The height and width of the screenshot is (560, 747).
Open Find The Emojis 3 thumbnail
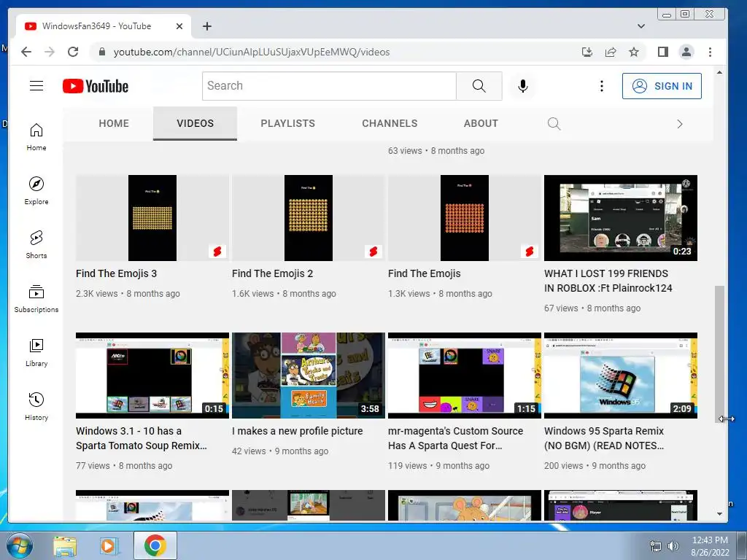152,217
